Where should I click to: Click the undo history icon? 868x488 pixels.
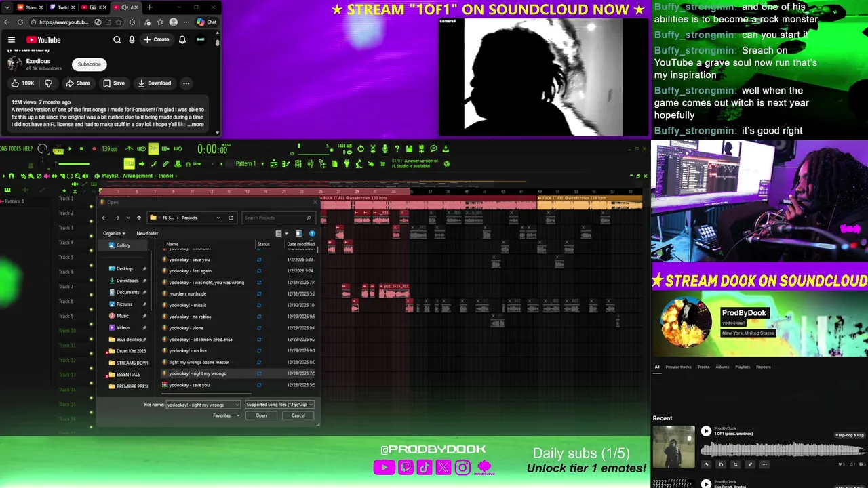[361, 148]
